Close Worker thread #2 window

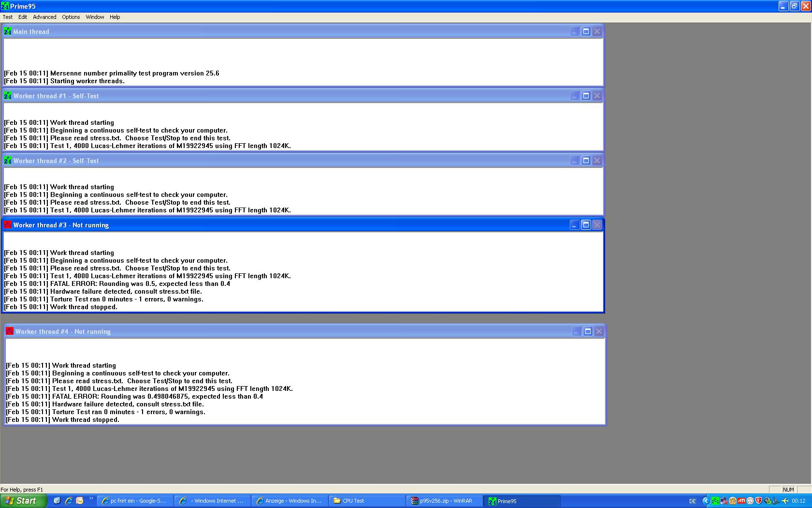point(597,161)
